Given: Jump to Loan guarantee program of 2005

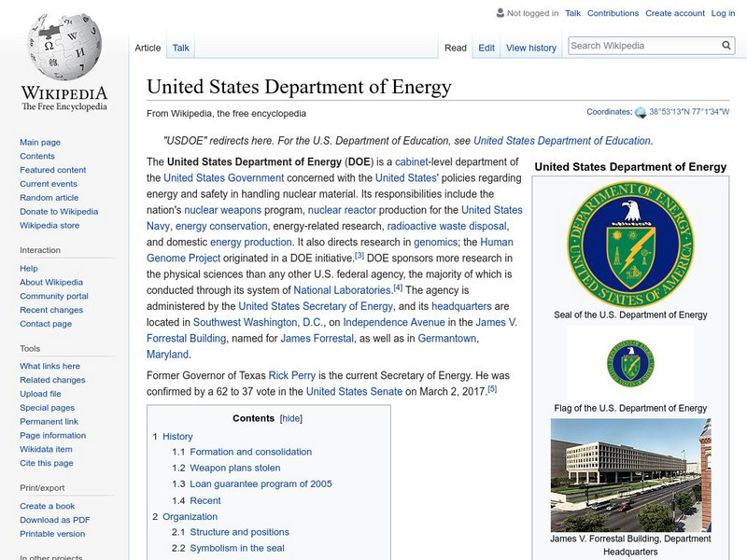Looking at the screenshot, I should tap(261, 483).
